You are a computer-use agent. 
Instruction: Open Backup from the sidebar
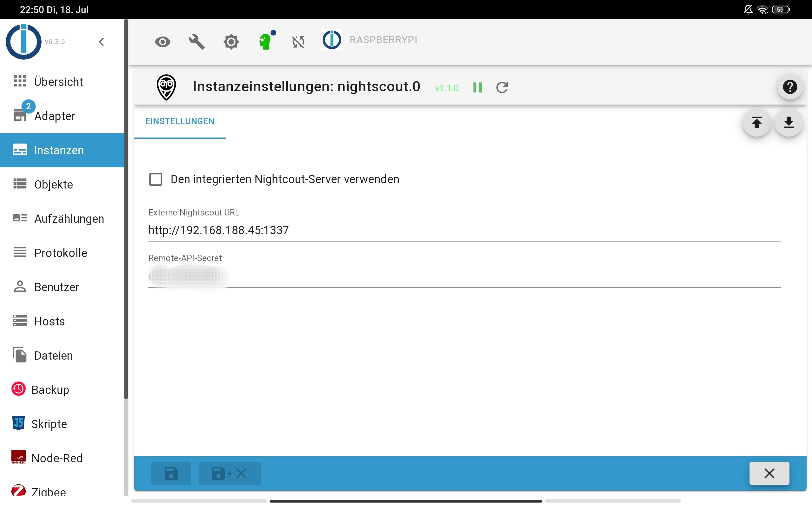pos(50,390)
